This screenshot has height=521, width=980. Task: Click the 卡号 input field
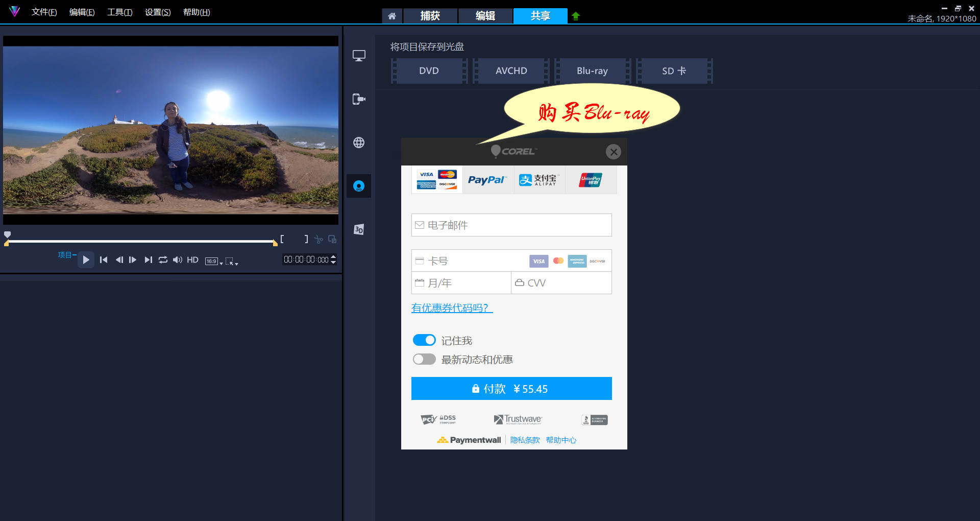(x=511, y=260)
